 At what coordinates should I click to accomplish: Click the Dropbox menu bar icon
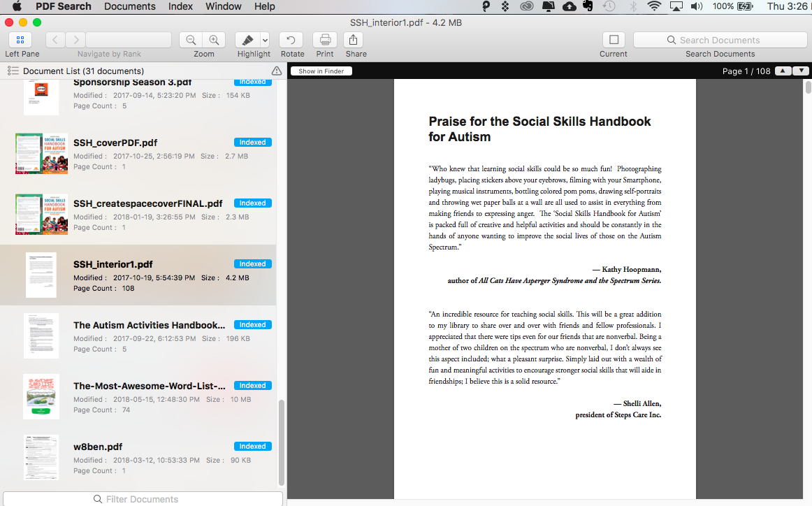point(505,6)
